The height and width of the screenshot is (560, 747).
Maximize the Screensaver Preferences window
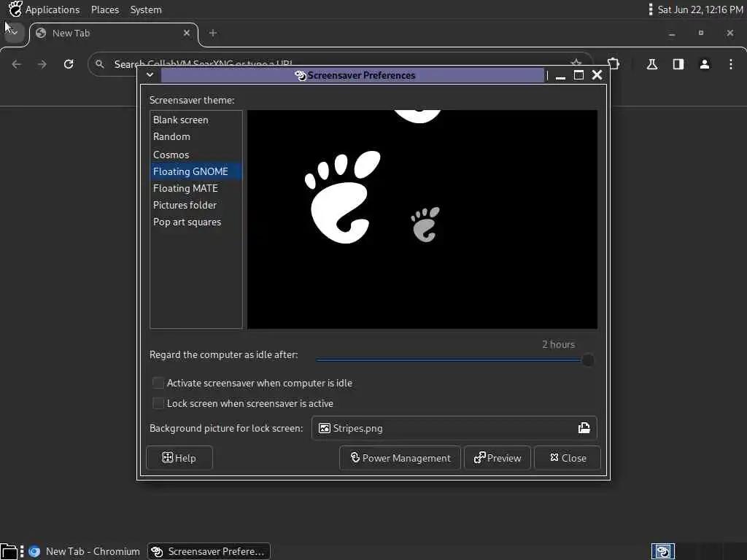tap(578, 75)
